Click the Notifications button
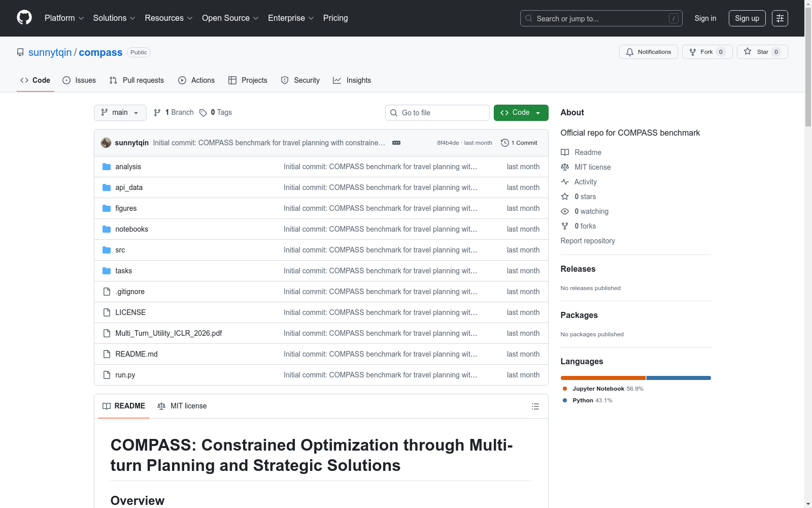 [649, 52]
